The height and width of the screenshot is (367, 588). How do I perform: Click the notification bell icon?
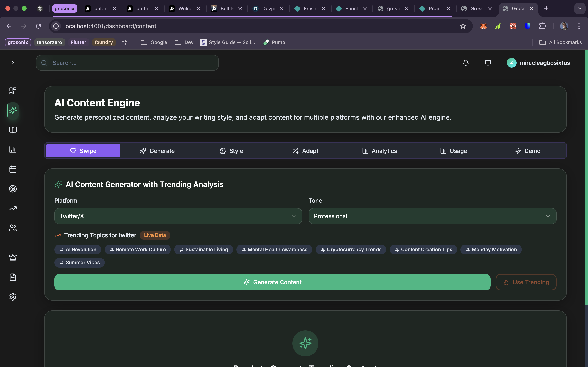[x=465, y=63]
